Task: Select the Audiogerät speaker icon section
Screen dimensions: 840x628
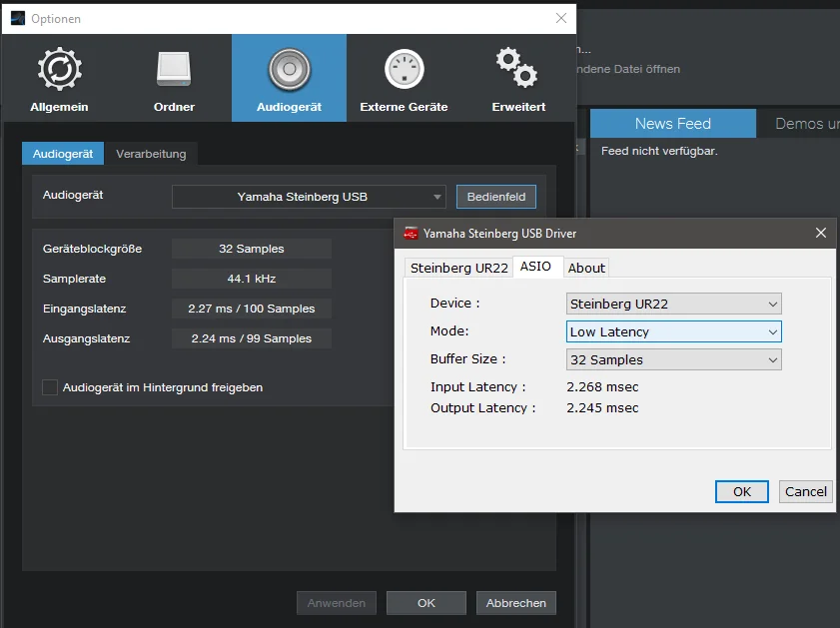Action: [290, 78]
